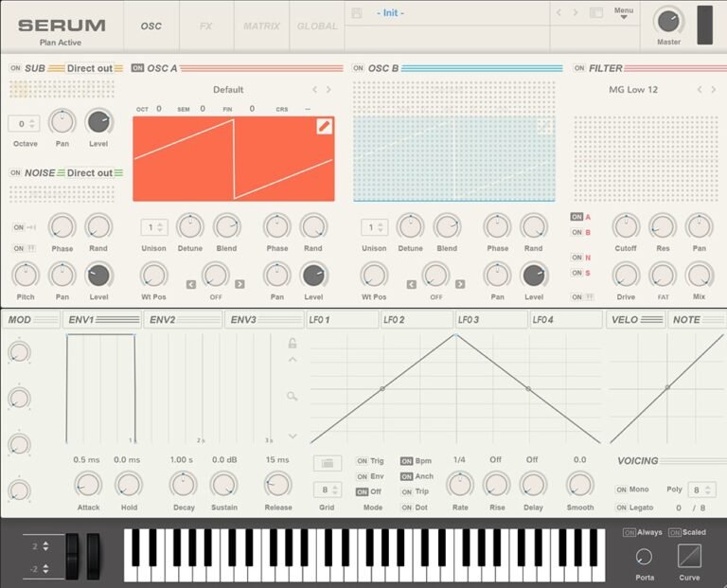Click the Poly voice count stepper
The width and height of the screenshot is (727, 588).
click(702, 490)
